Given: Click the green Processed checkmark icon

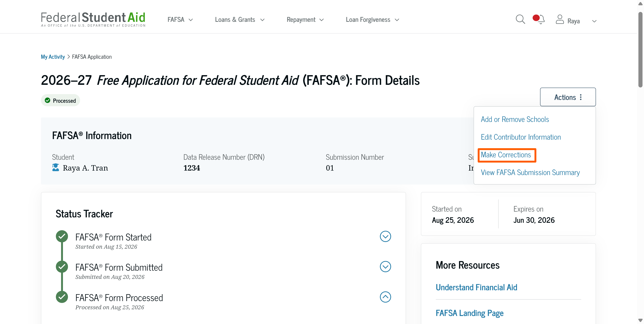Looking at the screenshot, I should pyautogui.click(x=47, y=100).
